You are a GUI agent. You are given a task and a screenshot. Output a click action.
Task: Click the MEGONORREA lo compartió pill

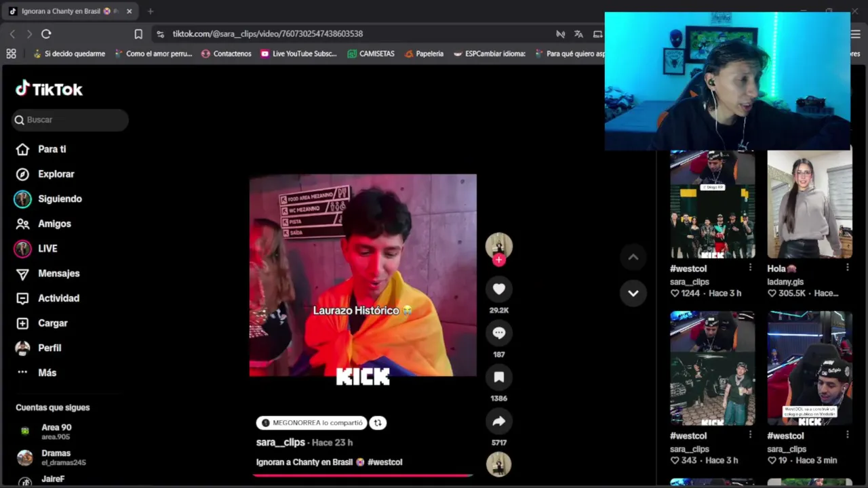[312, 423]
